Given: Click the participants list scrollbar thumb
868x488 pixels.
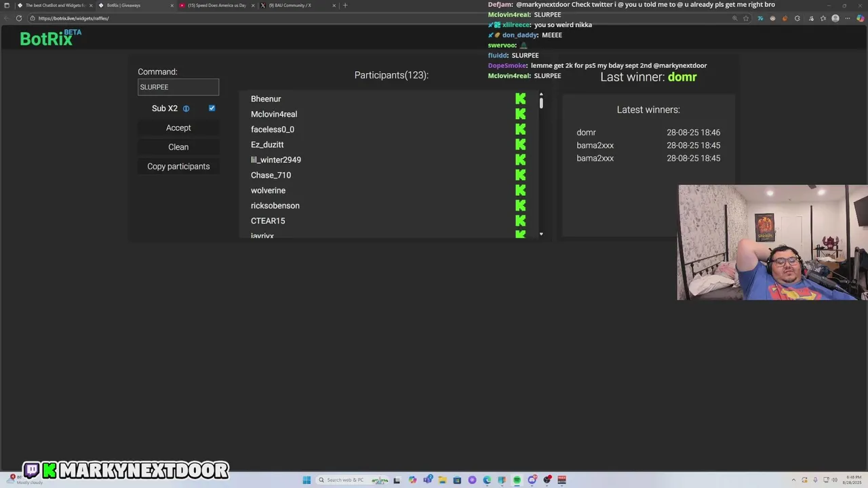Looking at the screenshot, I should (x=541, y=103).
